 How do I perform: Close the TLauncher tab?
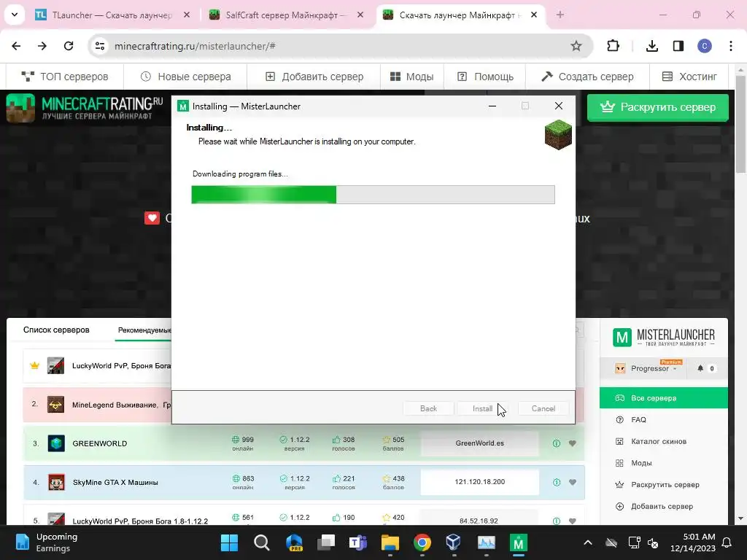[x=187, y=15]
